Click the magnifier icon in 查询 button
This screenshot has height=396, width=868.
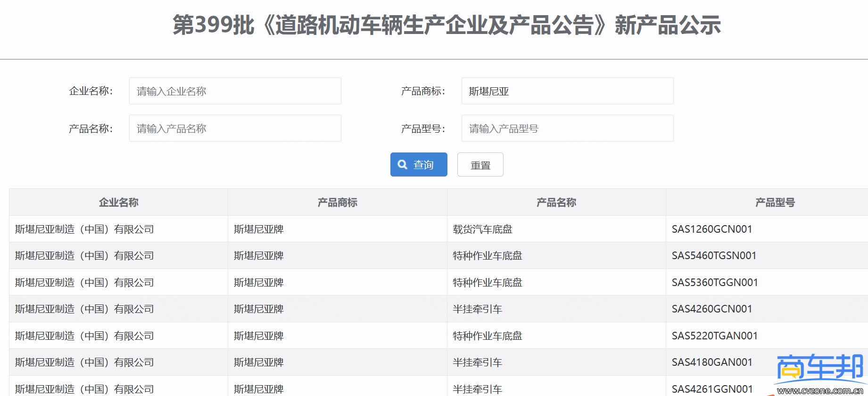tap(403, 165)
